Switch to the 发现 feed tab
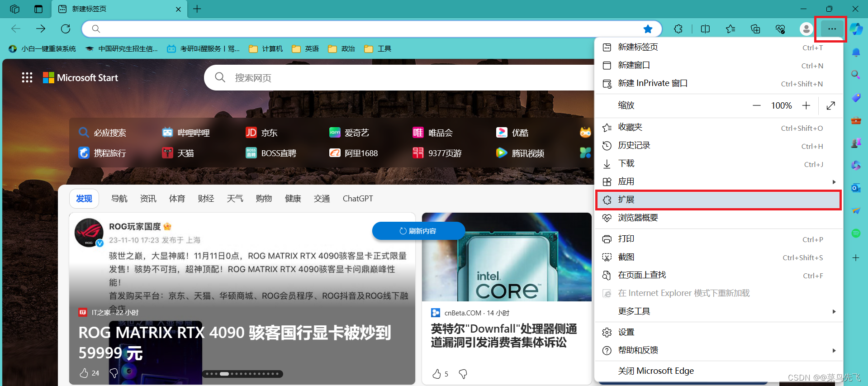 pyautogui.click(x=84, y=199)
